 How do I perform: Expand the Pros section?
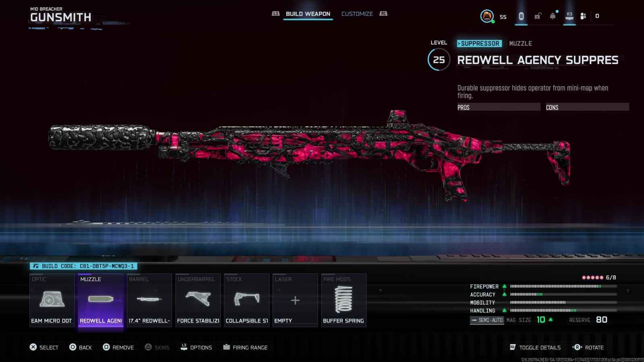[x=498, y=107]
